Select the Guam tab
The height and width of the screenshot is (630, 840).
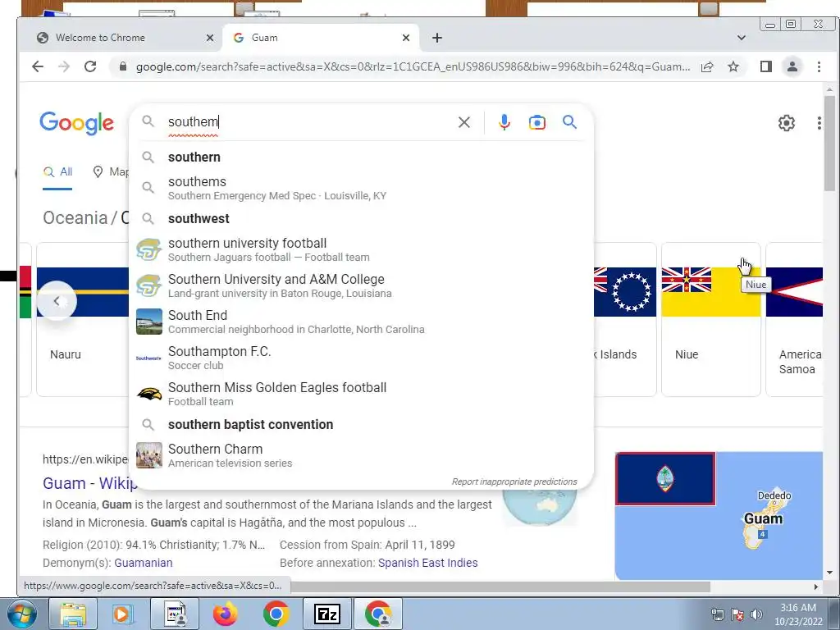[x=321, y=38]
